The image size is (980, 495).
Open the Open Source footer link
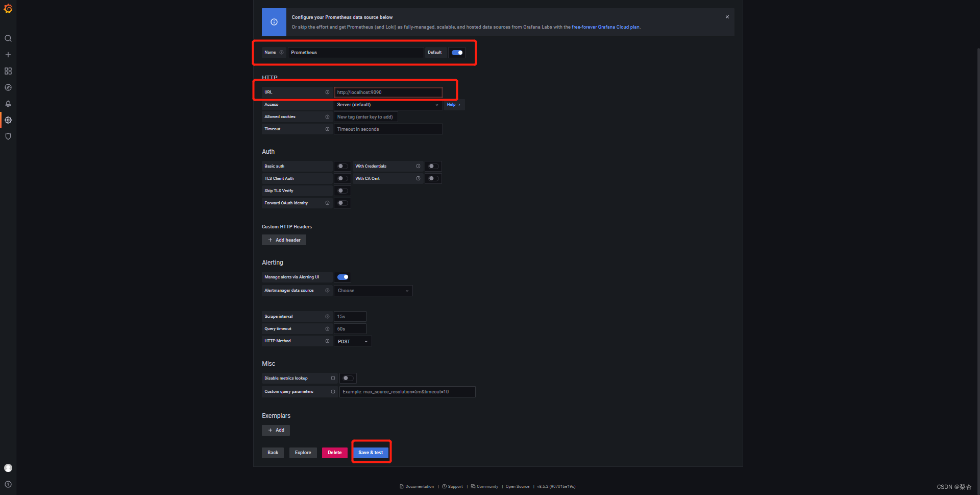click(518, 486)
